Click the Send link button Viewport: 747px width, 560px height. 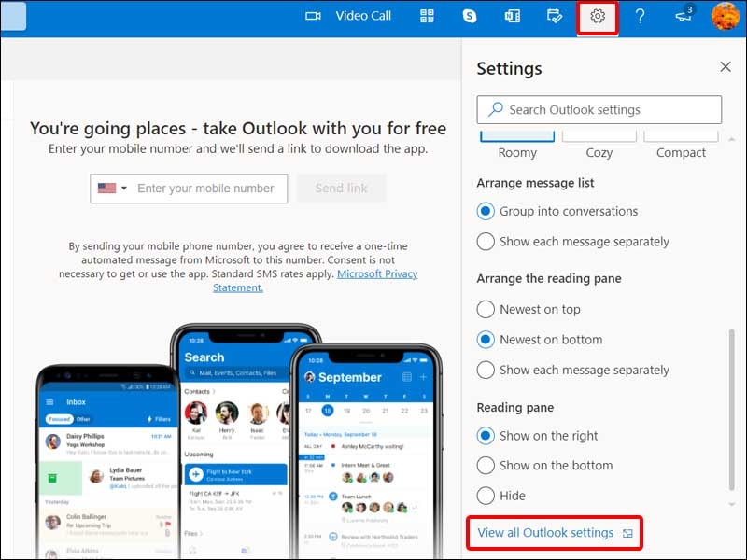(x=341, y=189)
